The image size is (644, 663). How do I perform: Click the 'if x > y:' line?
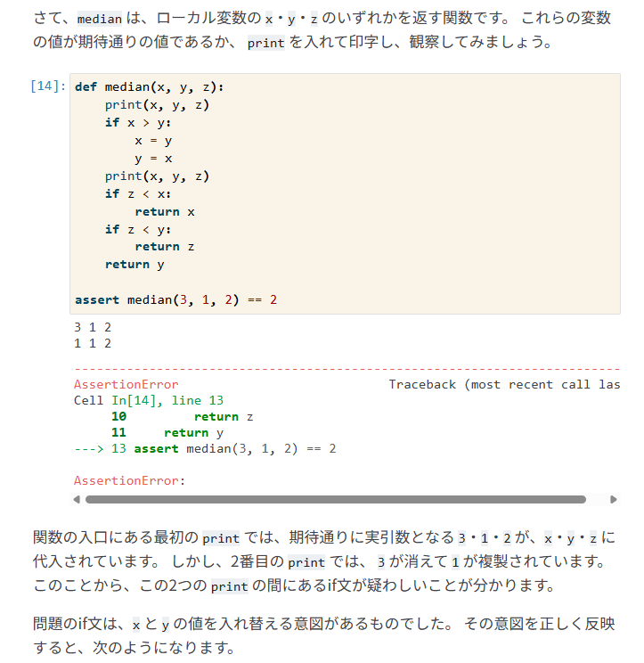(x=138, y=123)
